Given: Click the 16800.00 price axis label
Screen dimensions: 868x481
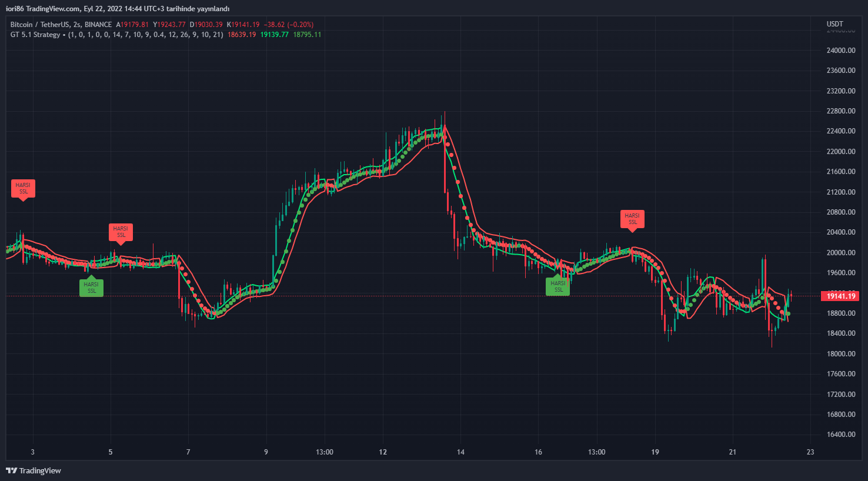Looking at the screenshot, I should 841,415.
